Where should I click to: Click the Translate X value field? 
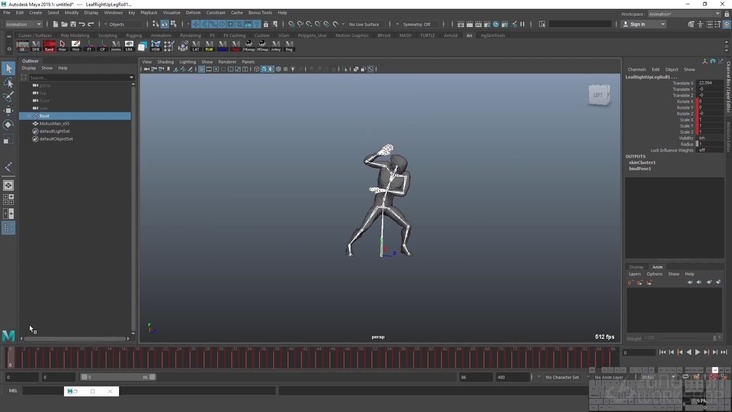point(708,83)
